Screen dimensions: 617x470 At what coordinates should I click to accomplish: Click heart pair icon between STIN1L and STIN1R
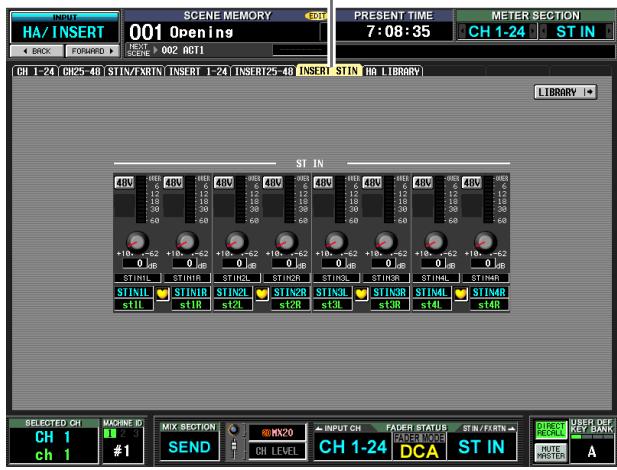(162, 294)
